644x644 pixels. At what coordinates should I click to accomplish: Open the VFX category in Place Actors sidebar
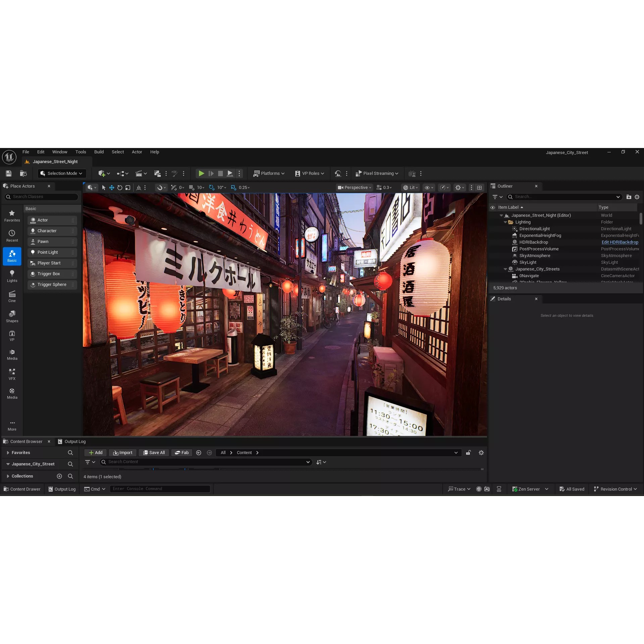tap(12, 373)
